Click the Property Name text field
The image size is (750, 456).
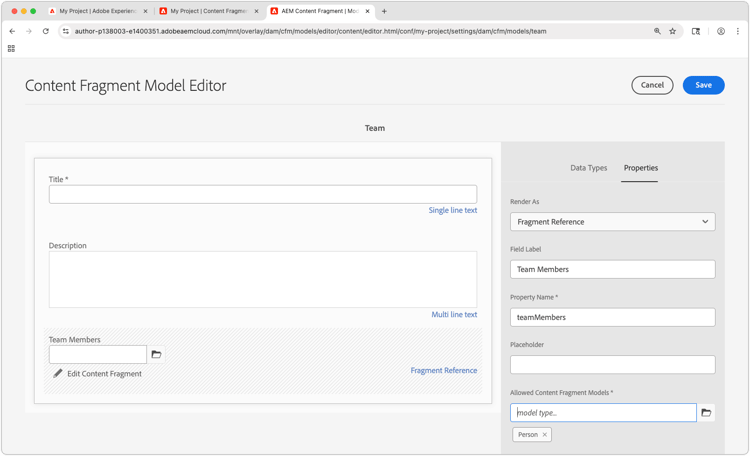click(x=612, y=317)
